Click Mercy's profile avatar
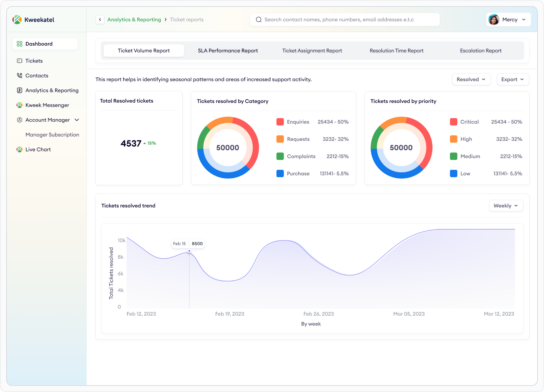Image resolution: width=544 pixels, height=392 pixels. pyautogui.click(x=494, y=19)
